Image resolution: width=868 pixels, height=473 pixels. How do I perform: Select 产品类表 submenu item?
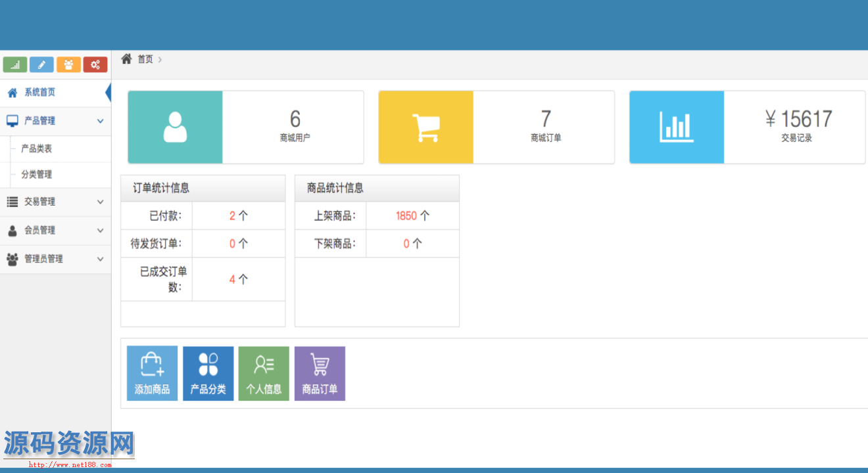coord(37,149)
